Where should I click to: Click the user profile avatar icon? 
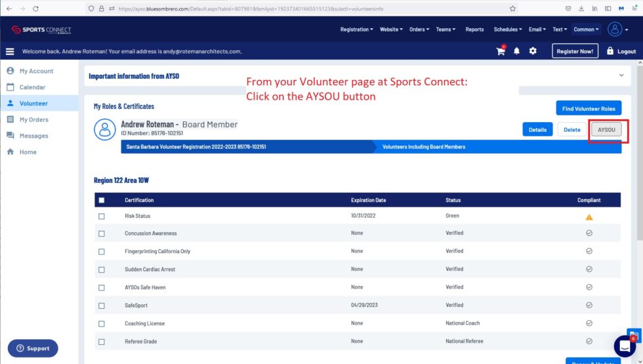coord(615,30)
